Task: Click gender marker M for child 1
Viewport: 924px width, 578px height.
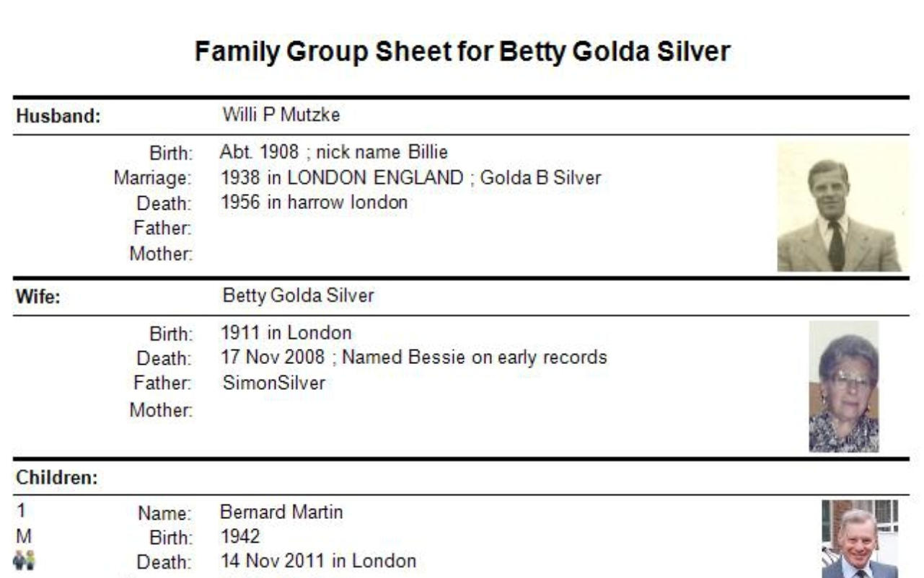Action: pos(23,535)
